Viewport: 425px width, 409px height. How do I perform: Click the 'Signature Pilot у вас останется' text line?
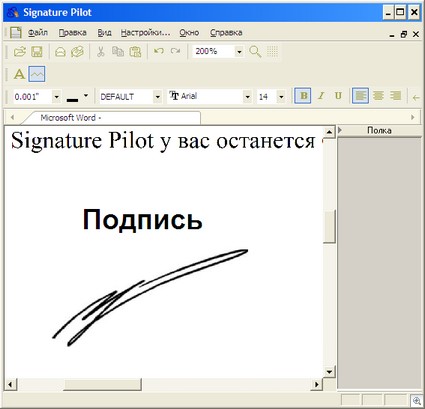point(163,141)
